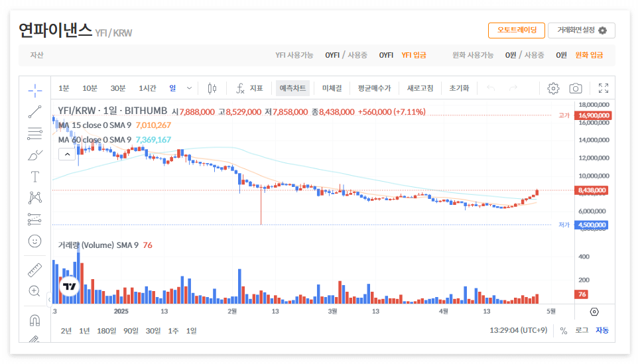The height and width of the screenshot is (364, 640).
Task: Select the crosshair cursor tool
Action: (35, 90)
